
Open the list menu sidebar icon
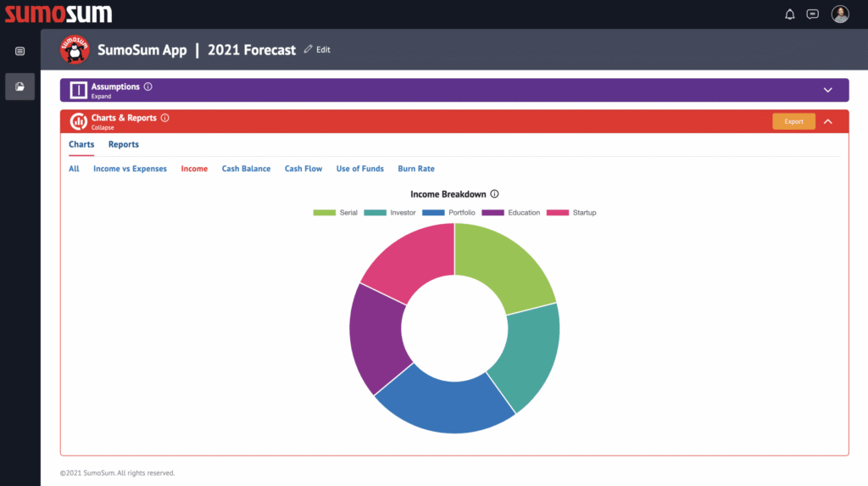20,51
